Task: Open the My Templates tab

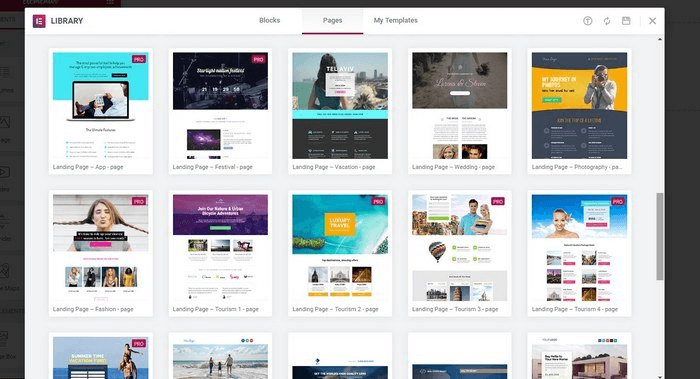Action: click(396, 20)
